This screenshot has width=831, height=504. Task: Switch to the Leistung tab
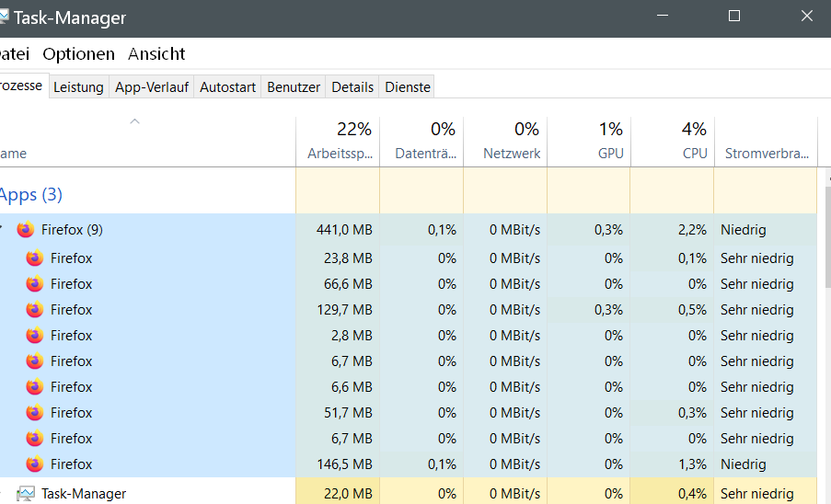click(x=78, y=87)
